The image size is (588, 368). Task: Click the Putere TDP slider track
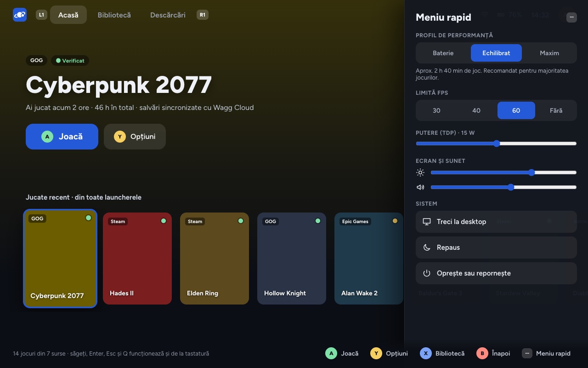pyautogui.click(x=496, y=144)
